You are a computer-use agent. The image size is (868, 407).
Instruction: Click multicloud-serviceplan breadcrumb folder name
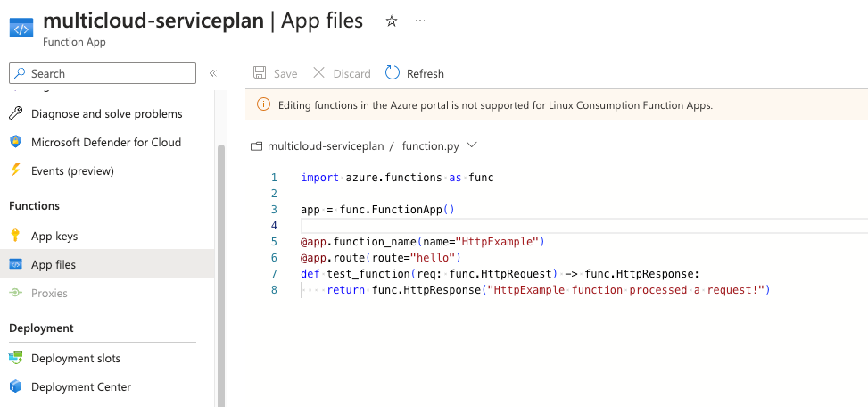point(326,146)
